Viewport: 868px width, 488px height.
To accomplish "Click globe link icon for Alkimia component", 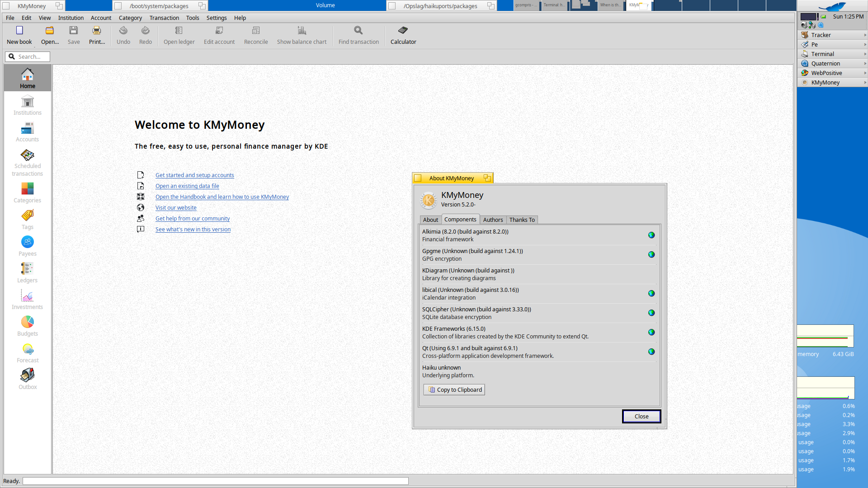I will coord(651,235).
